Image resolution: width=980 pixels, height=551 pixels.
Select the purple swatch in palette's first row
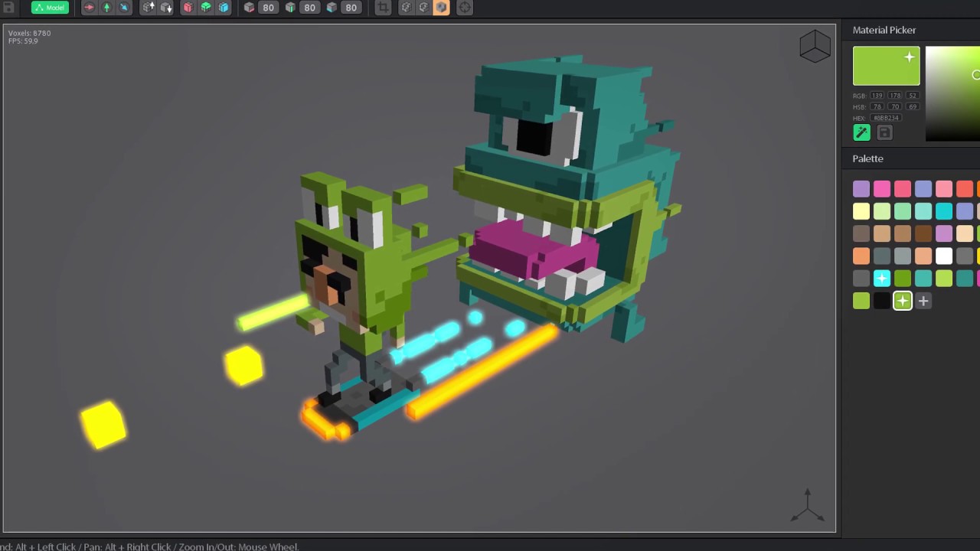[861, 189]
